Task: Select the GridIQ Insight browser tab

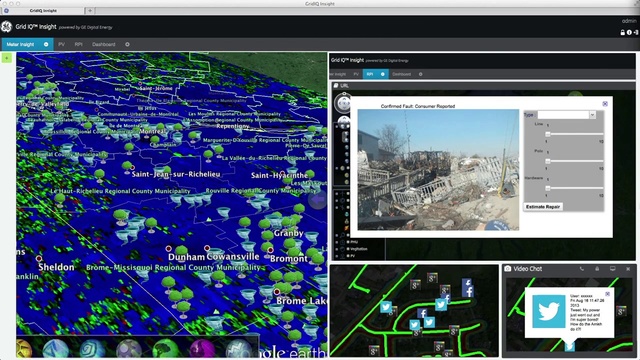Action: point(43,11)
